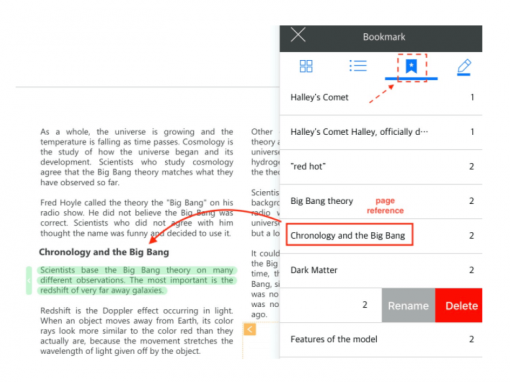Image resolution: width=510 pixels, height=382 pixels.
Task: Open bookmark 'Halley's Comet Halley, officially d…'
Action: click(x=381, y=132)
